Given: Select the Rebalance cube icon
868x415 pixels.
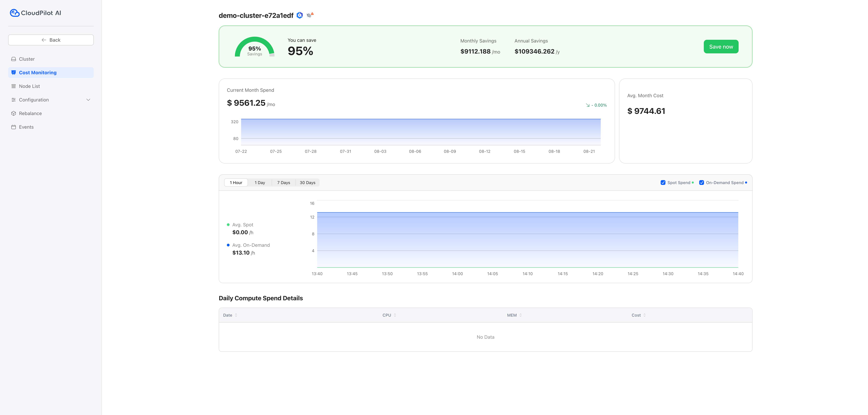Looking at the screenshot, I should click(13, 113).
